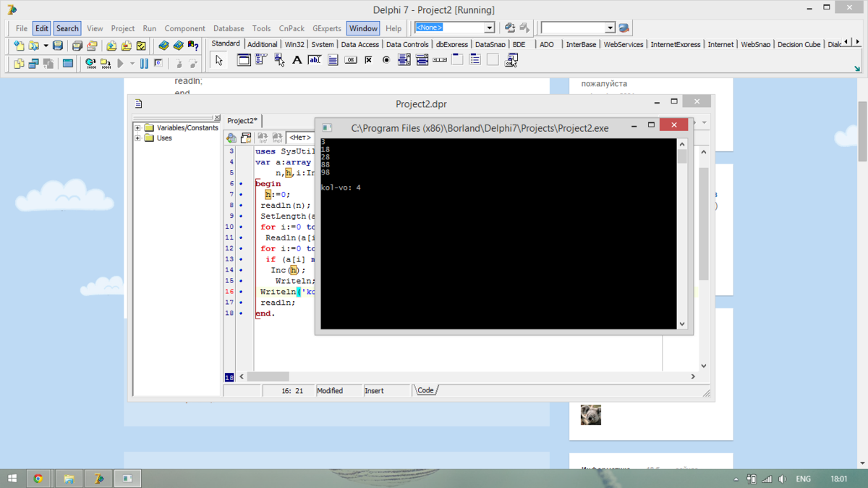
Task: Click the Save Desktop layout icon
Action: pyautogui.click(x=510, y=28)
